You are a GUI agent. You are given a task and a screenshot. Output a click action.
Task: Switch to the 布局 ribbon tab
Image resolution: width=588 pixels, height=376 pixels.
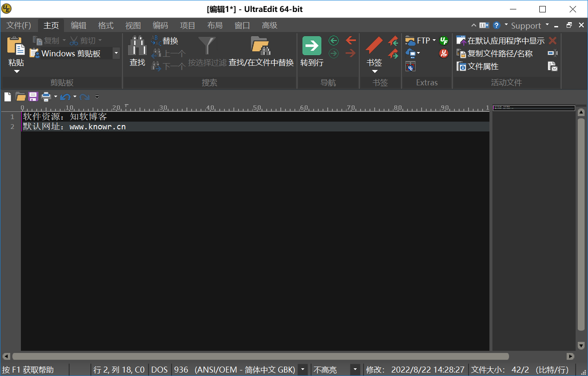click(215, 25)
